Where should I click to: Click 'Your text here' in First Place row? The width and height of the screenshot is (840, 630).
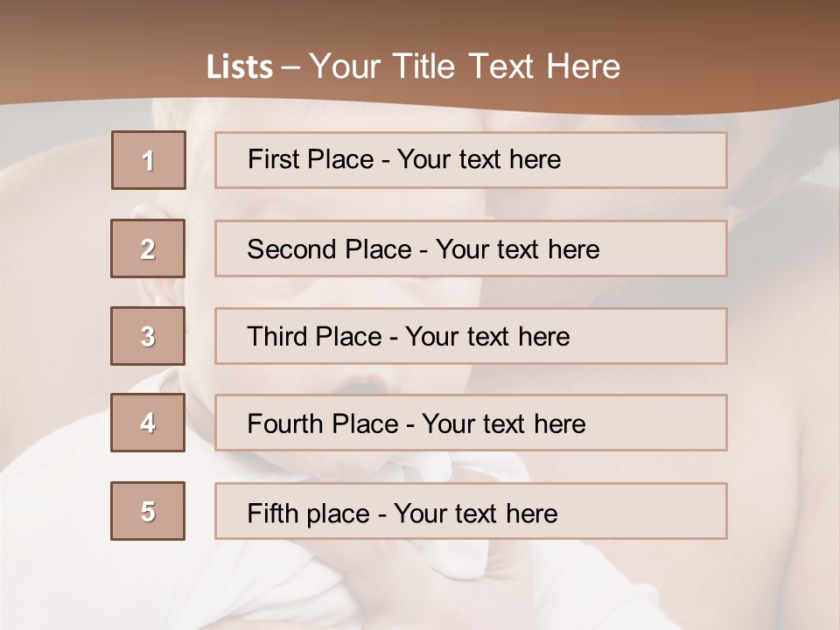coord(479,159)
